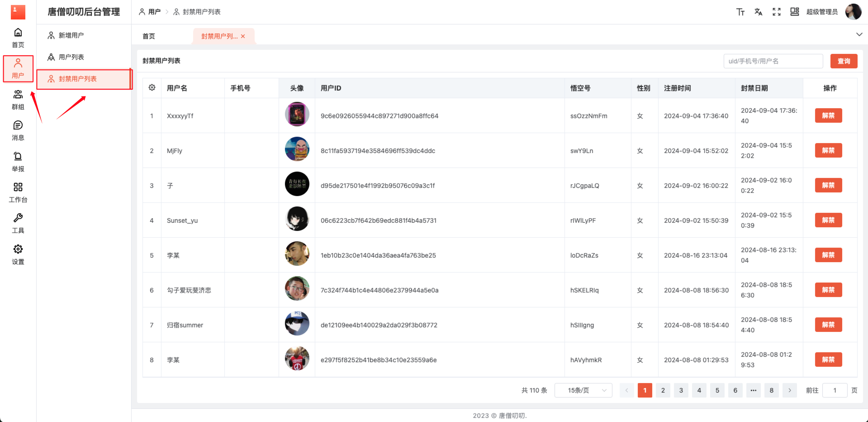Image resolution: width=868 pixels, height=422 pixels.
Task: Open the 消息 messages section in the sidebar
Action: tap(18, 130)
